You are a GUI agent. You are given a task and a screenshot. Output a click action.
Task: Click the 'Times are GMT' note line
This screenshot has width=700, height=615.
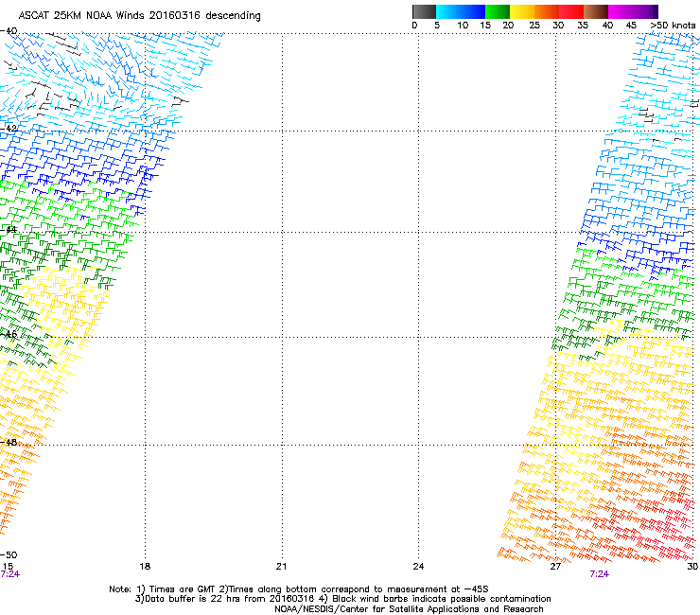pos(299,589)
